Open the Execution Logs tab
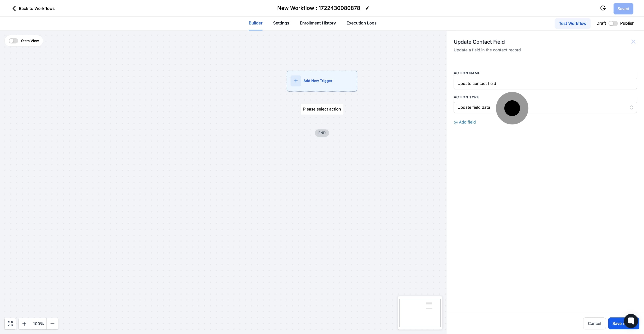The width and height of the screenshot is (644, 334). click(x=361, y=23)
